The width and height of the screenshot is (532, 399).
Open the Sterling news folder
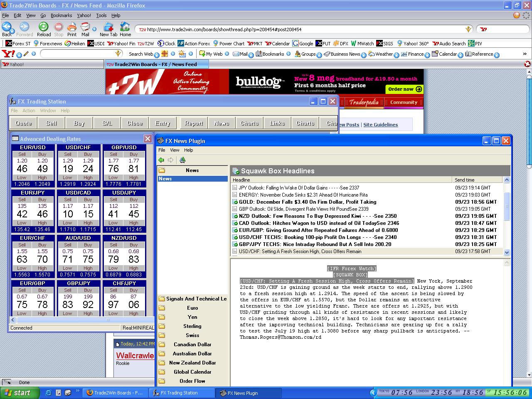[x=192, y=326]
